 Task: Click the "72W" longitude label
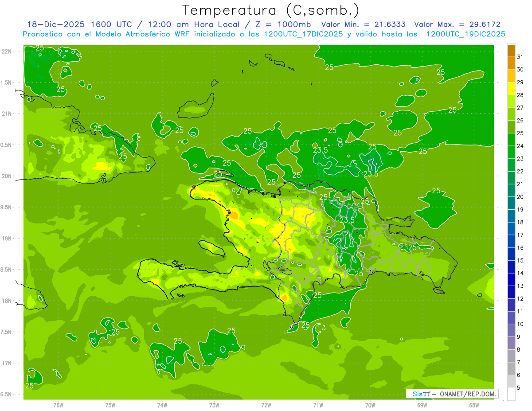[x=266, y=405]
